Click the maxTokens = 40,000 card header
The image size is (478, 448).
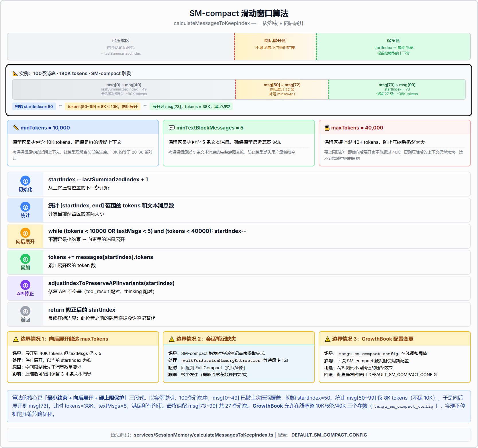click(395, 127)
